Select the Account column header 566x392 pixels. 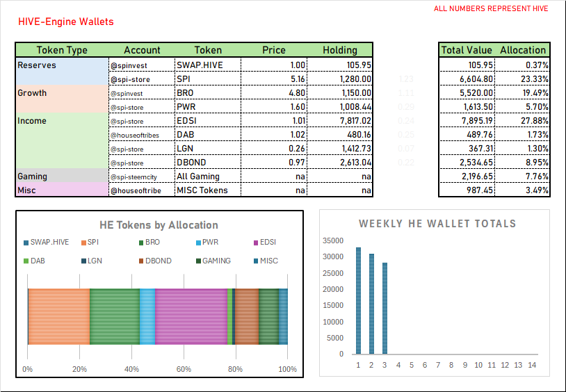pos(142,50)
